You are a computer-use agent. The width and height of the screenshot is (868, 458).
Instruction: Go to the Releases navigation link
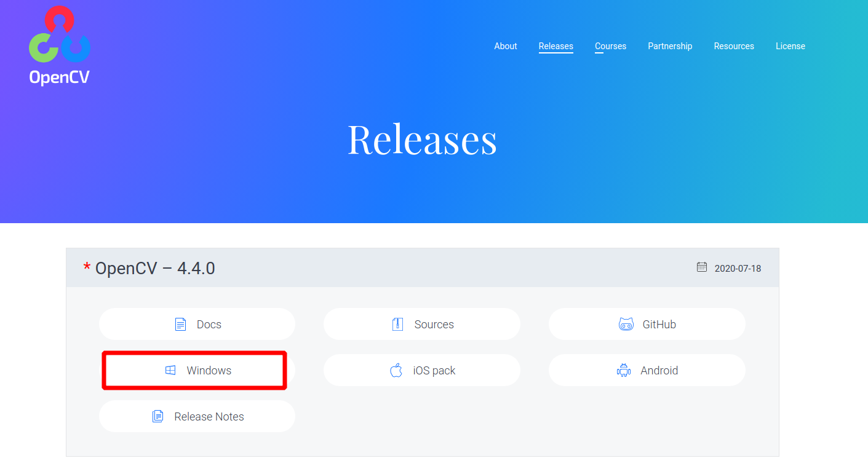point(556,46)
